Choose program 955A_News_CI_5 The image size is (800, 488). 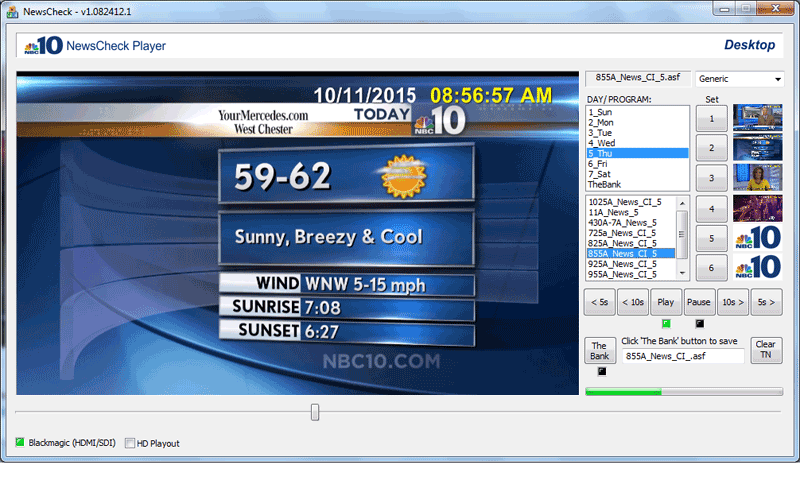[x=631, y=274]
